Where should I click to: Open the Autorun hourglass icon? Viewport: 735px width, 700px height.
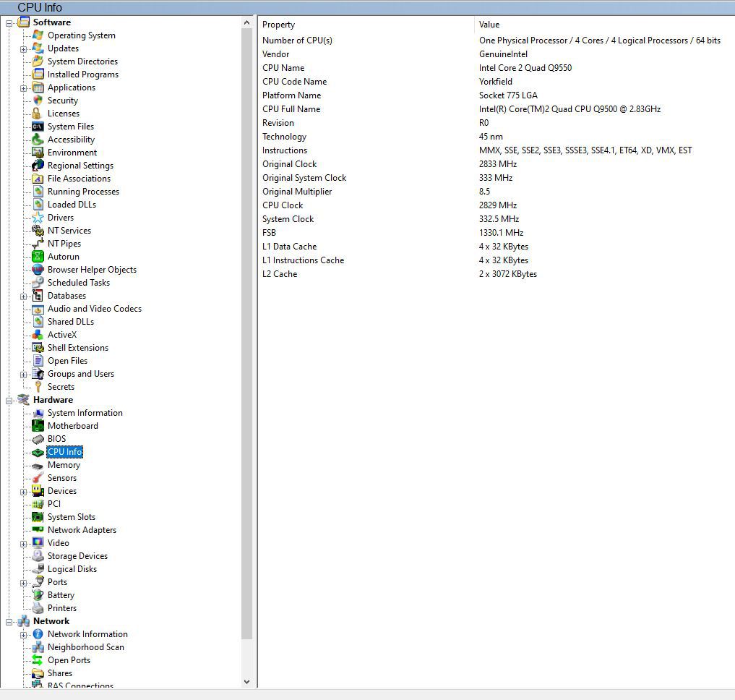(38, 257)
